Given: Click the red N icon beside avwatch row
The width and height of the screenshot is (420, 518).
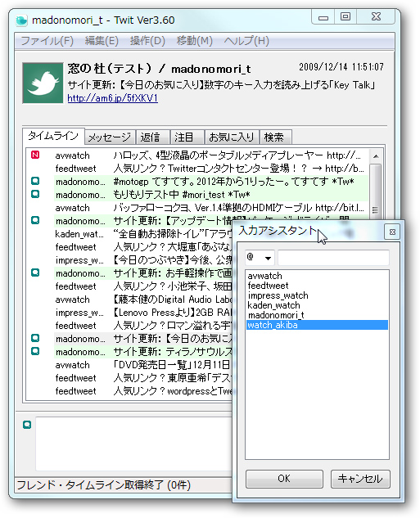Looking at the screenshot, I should [x=35, y=155].
